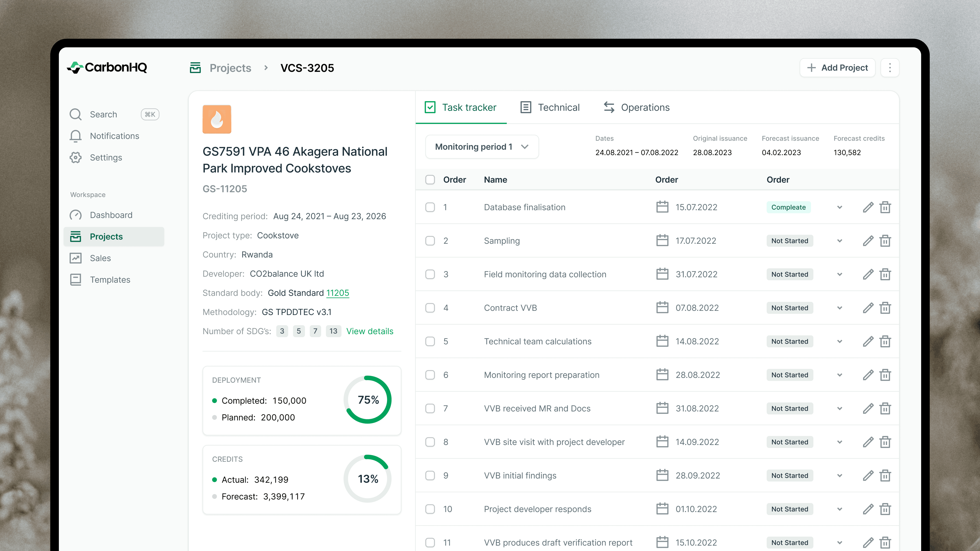980x551 pixels.
Task: Open the three-dot more options menu
Action: [x=890, y=68]
